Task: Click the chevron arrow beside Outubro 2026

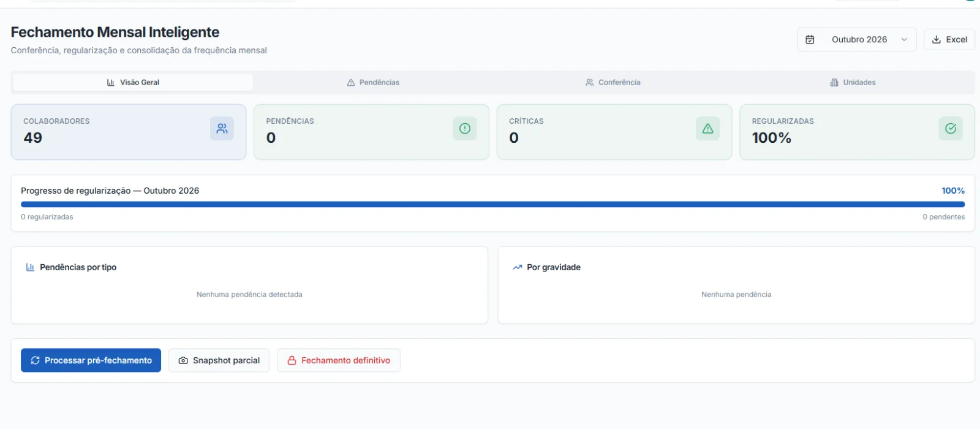Action: [904, 39]
